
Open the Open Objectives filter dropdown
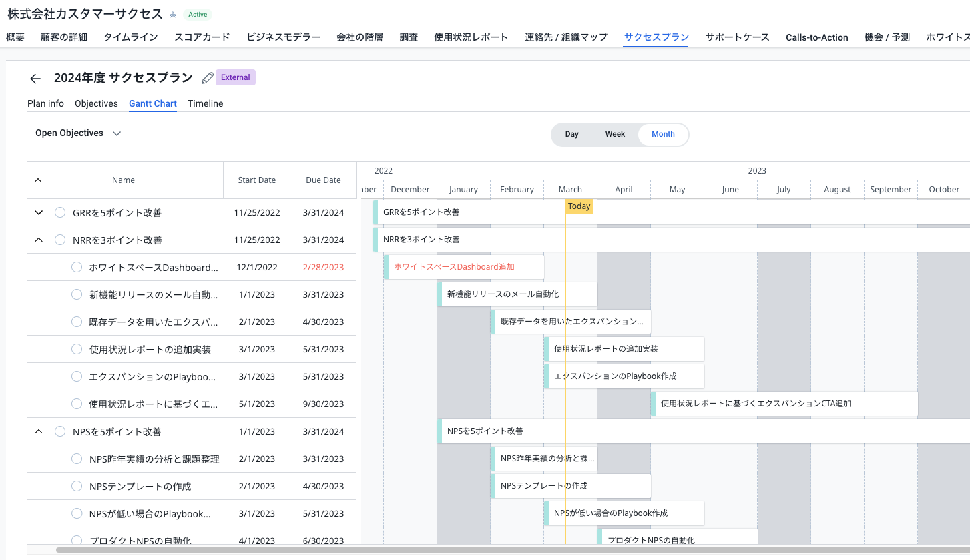[x=78, y=133]
